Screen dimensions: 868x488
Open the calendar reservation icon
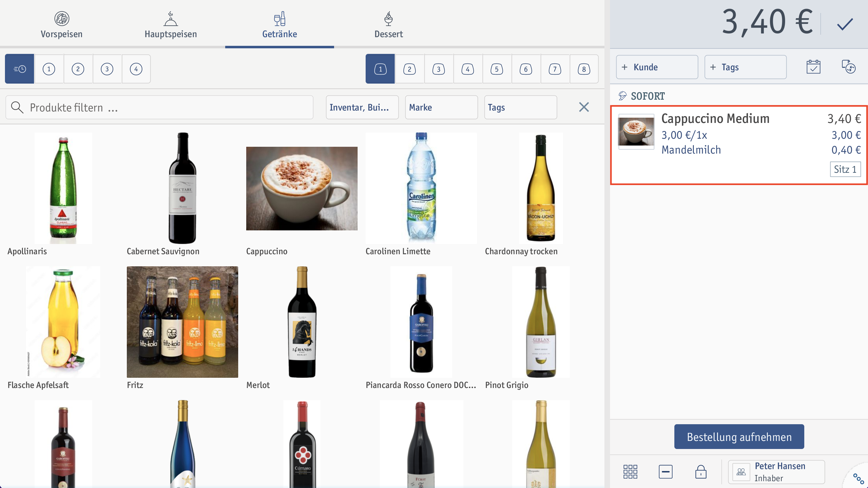click(x=814, y=67)
